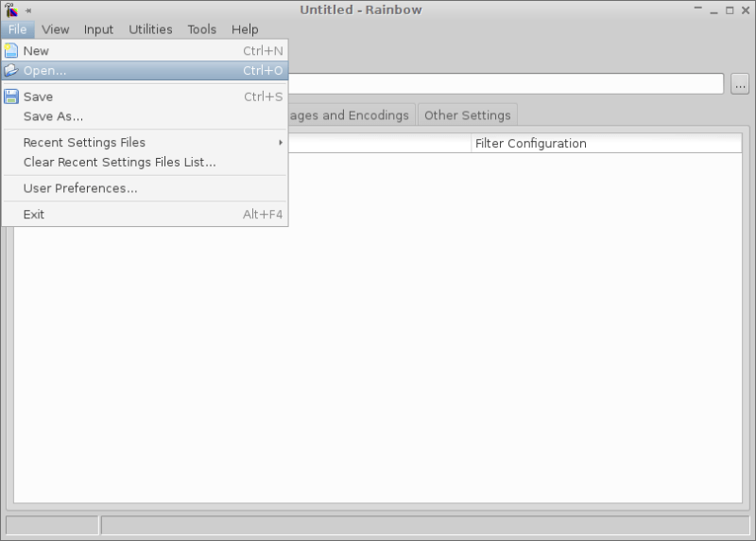Close the File menu via its header
This screenshot has height=541, width=756.
17,29
